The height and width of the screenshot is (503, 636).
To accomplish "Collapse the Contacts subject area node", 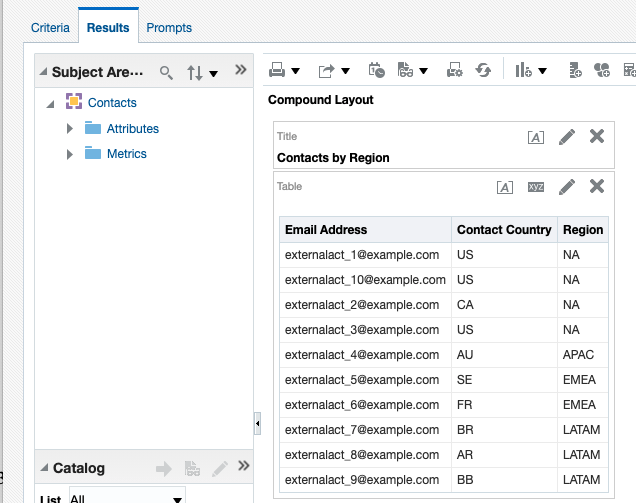I will click(50, 104).
